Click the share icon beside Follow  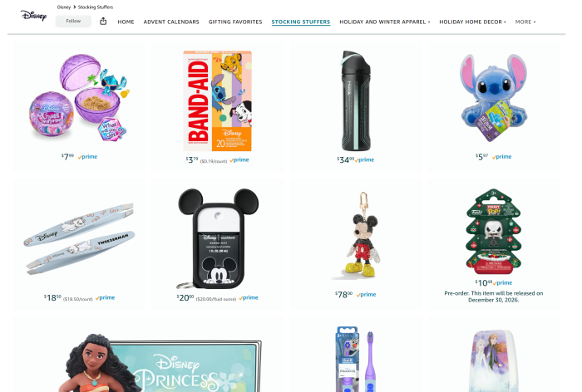pos(103,21)
